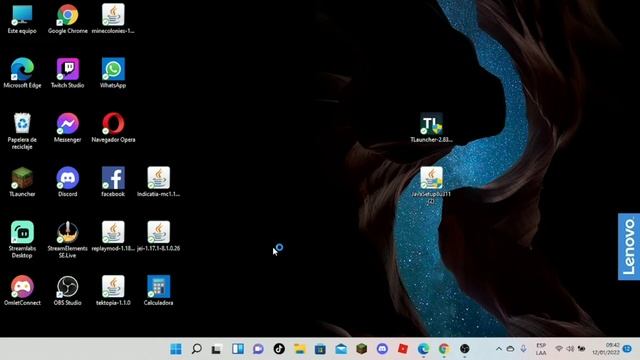Open Messenger desktop icon
This screenshot has height=360, width=640.
click(x=68, y=127)
